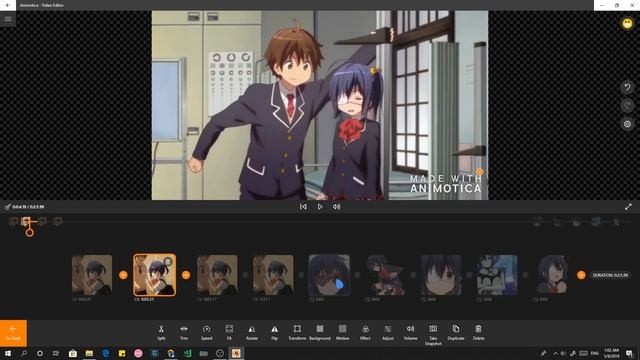640x360 pixels.
Task: Select the fifth clip with blue drop
Action: coord(329,275)
